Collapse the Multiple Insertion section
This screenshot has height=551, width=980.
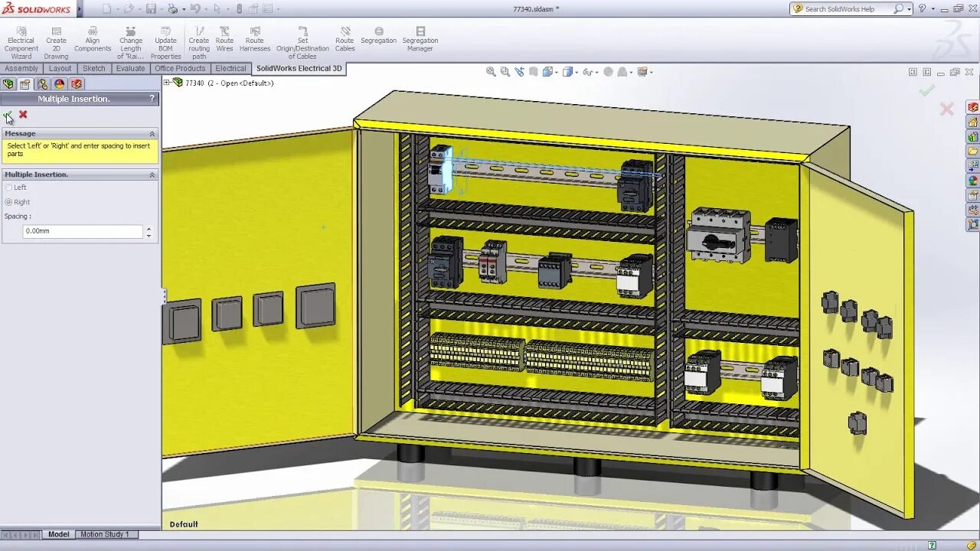pos(152,174)
